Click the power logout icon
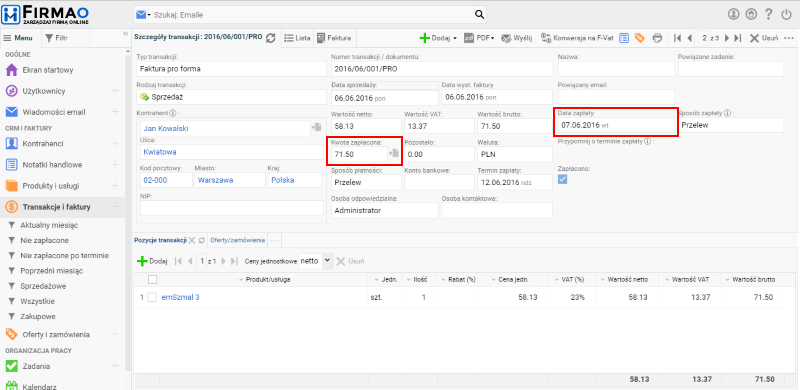The image size is (800, 390). coord(786,14)
